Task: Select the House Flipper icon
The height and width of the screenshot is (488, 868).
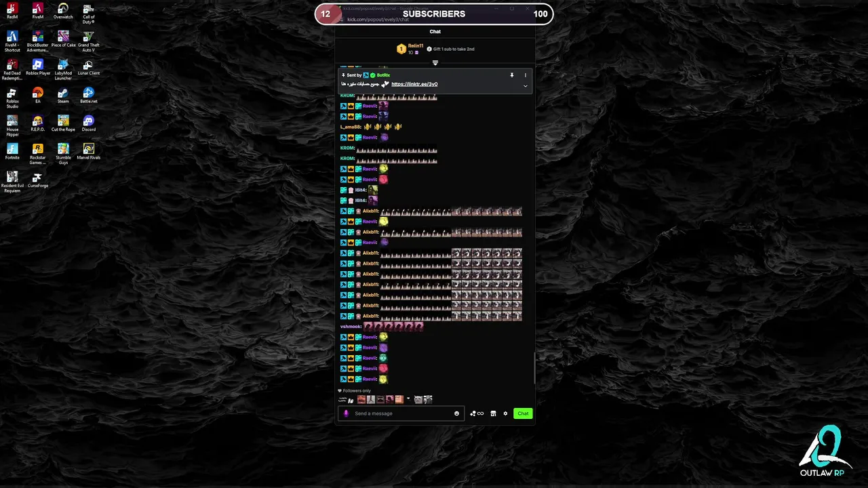Action: [12, 126]
